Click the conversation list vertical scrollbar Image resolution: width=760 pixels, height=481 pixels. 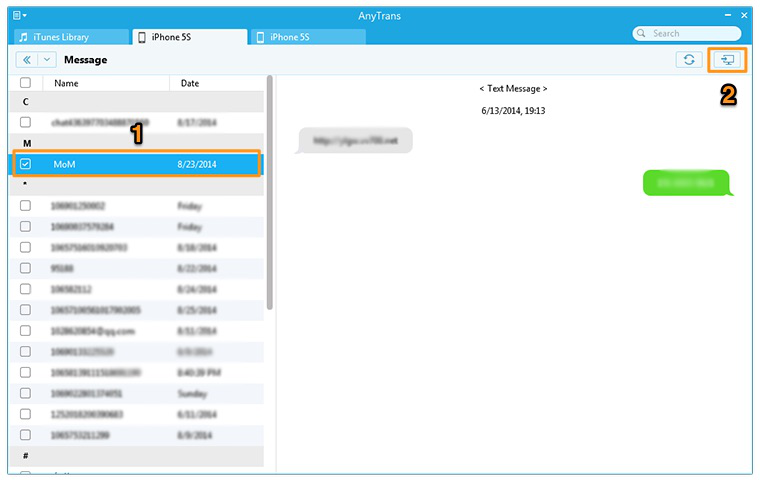270,192
